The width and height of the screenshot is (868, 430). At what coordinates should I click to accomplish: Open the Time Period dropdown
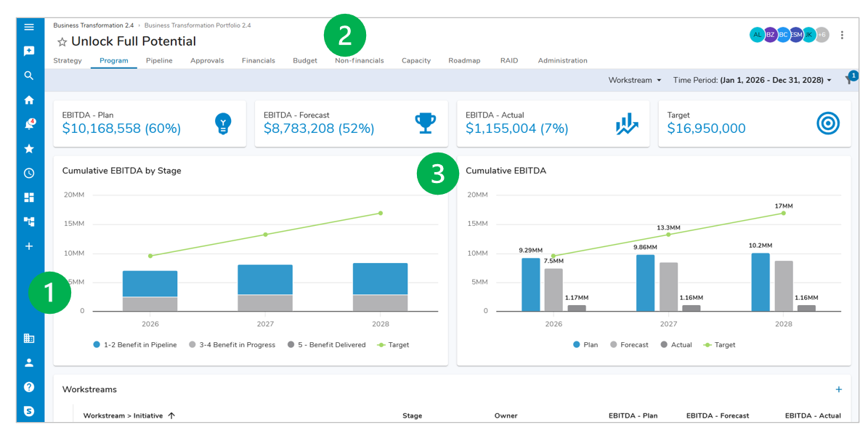point(752,80)
